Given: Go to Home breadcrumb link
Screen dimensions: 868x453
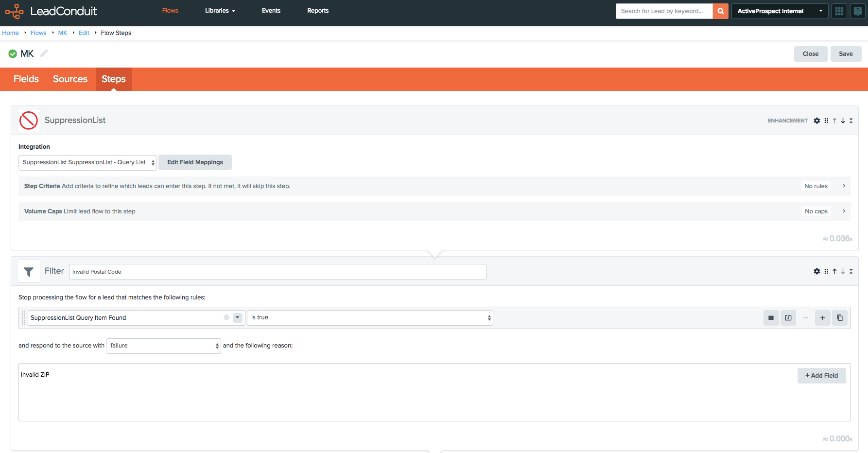Looking at the screenshot, I should click(x=10, y=33).
